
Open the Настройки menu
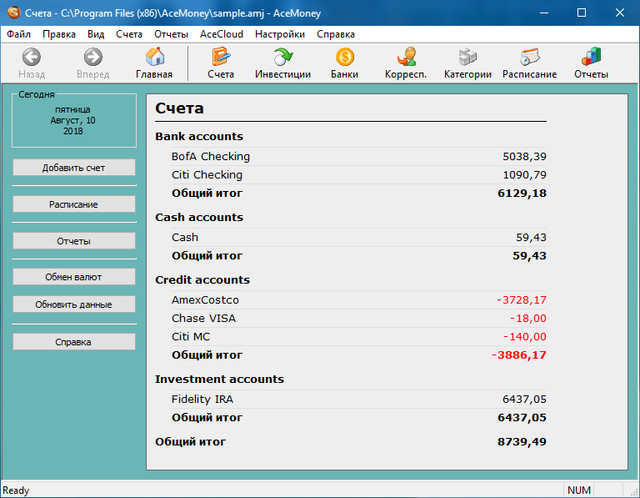(279, 33)
